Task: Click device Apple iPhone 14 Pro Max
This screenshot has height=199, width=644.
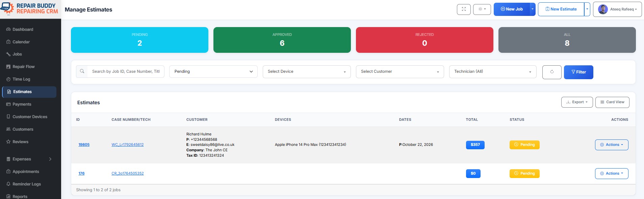Action: click(x=310, y=145)
